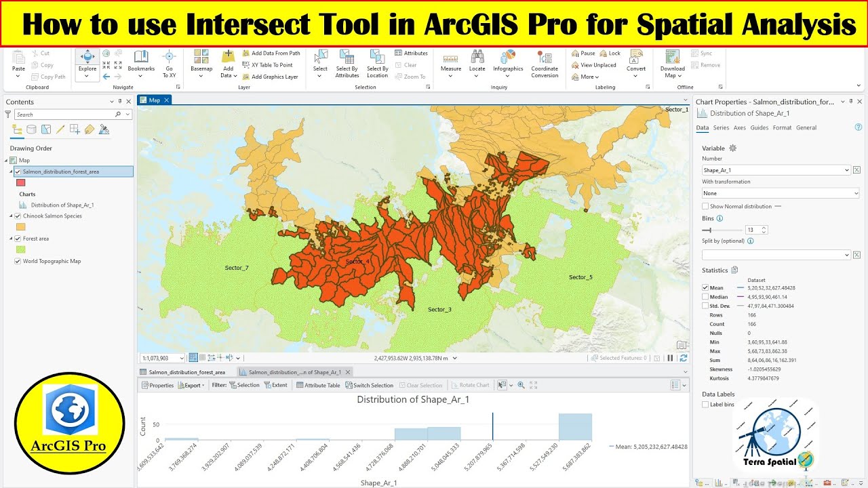Click the Measure tool icon

click(450, 58)
